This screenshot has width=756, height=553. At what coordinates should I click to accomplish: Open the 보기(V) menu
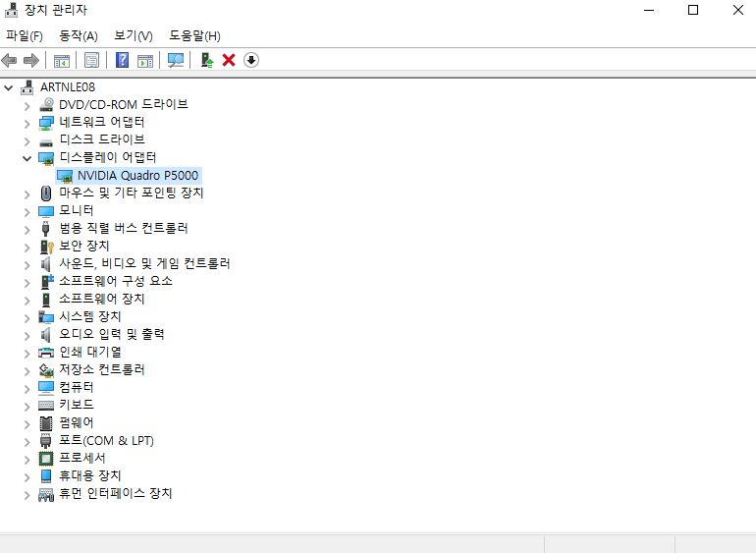134,36
